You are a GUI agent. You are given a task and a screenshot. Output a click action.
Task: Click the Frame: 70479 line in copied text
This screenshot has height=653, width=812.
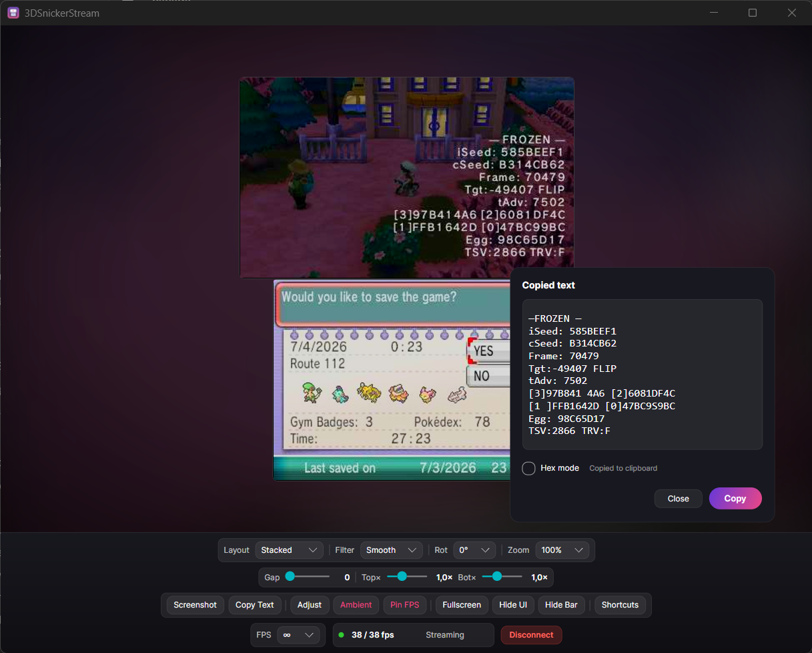click(x=563, y=356)
